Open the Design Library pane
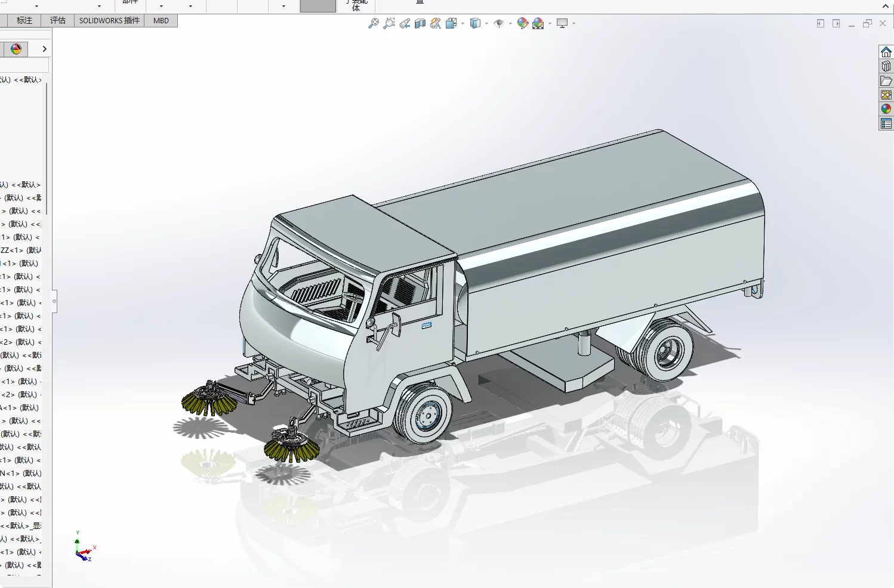 coord(886,66)
